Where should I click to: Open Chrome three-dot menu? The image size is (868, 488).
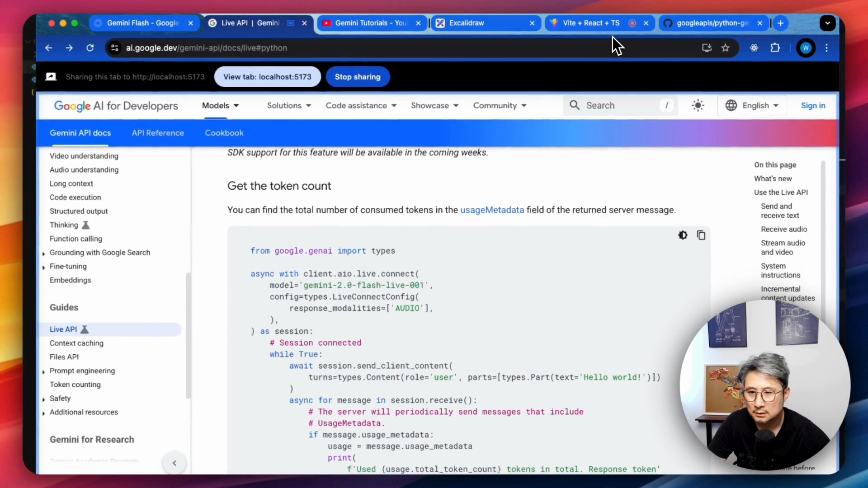point(827,48)
